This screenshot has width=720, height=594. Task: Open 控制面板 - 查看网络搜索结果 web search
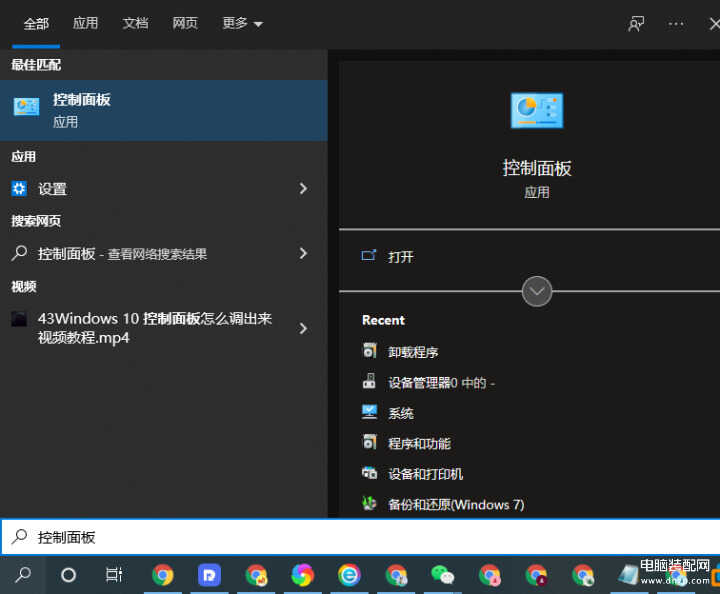coord(147,253)
